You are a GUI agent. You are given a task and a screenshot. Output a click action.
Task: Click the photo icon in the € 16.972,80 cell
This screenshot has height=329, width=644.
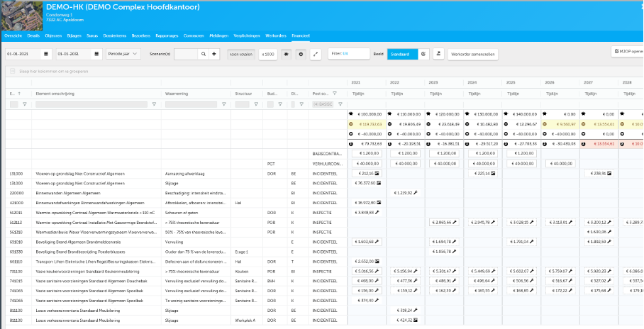pos(379,203)
